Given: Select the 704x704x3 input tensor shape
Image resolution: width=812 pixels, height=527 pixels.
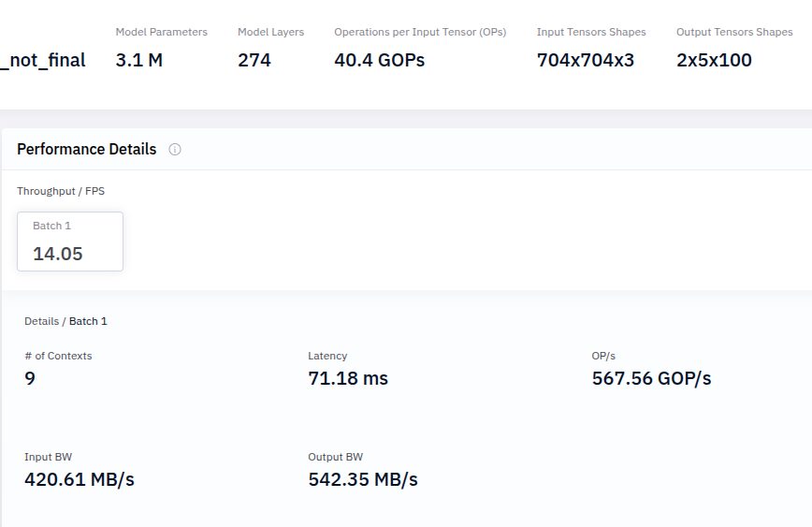Looking at the screenshot, I should click(586, 60).
